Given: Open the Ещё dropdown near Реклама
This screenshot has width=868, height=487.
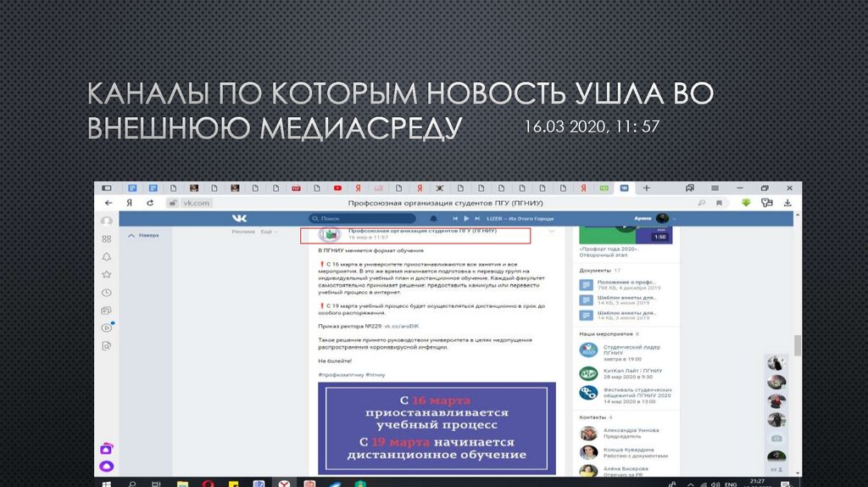Looking at the screenshot, I should coord(269,232).
